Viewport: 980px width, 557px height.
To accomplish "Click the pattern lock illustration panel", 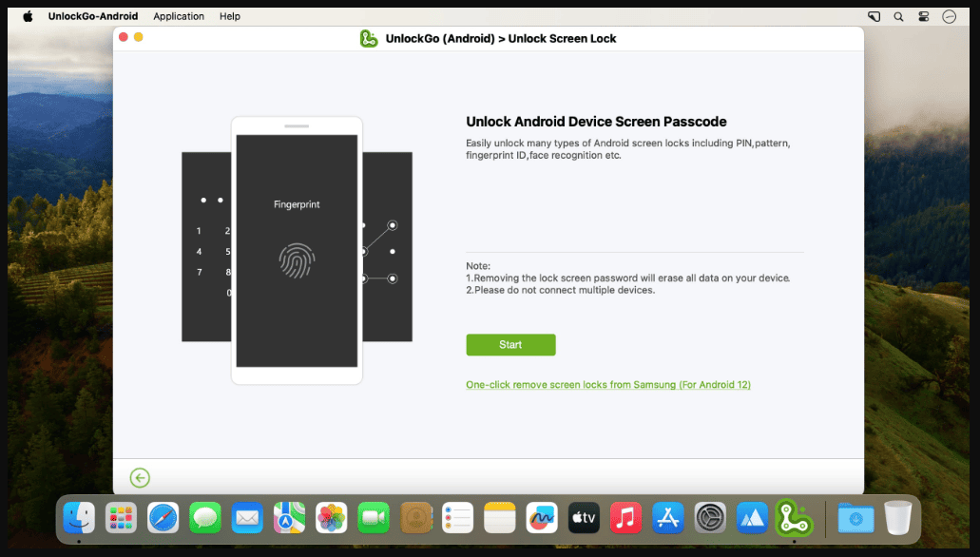I will pos(388,246).
